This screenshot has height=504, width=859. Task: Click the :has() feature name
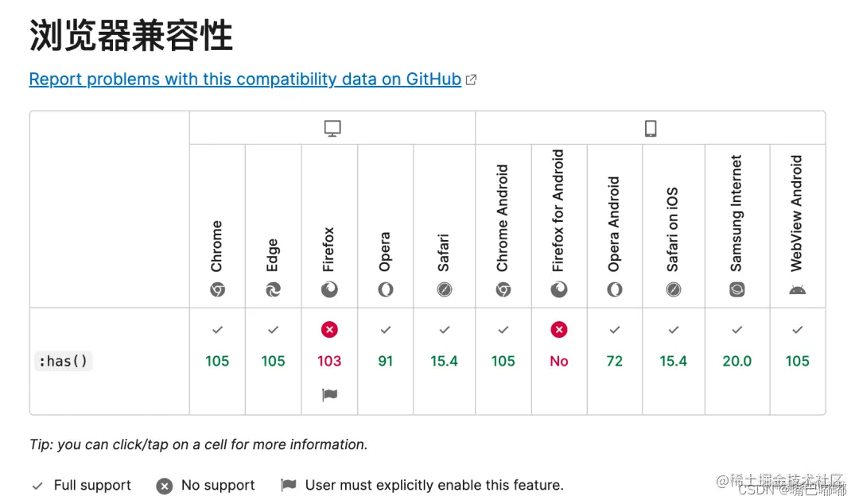[64, 361]
